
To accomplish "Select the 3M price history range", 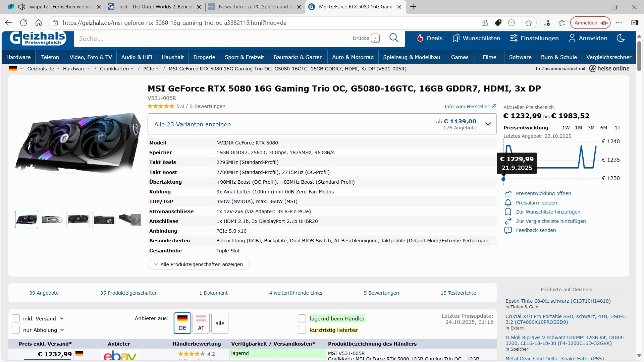I will click(x=591, y=128).
